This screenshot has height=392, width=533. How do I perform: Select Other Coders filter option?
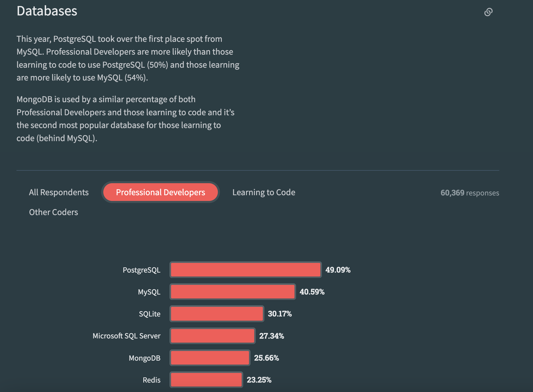[53, 212]
